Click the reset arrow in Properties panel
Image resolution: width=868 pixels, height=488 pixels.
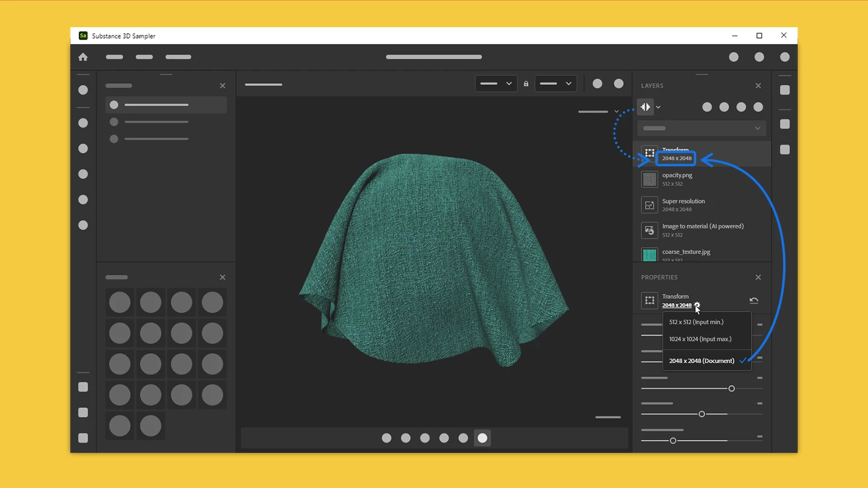click(x=753, y=300)
